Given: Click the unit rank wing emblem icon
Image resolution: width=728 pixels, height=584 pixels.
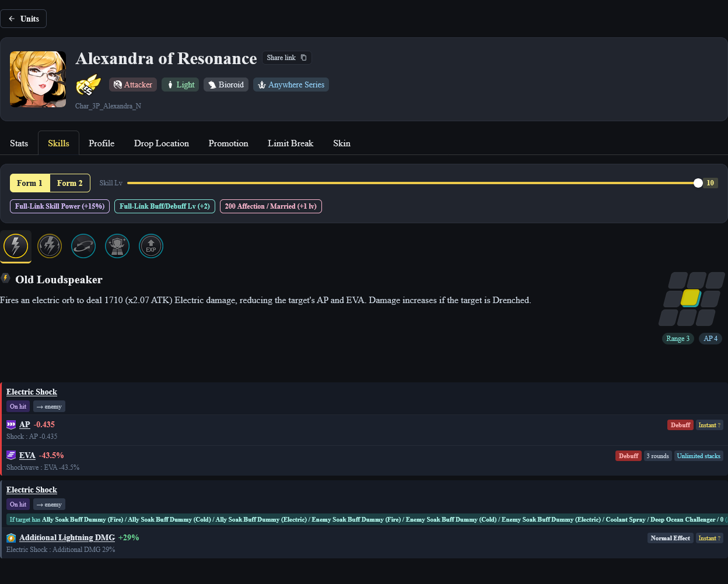Looking at the screenshot, I should point(88,85).
